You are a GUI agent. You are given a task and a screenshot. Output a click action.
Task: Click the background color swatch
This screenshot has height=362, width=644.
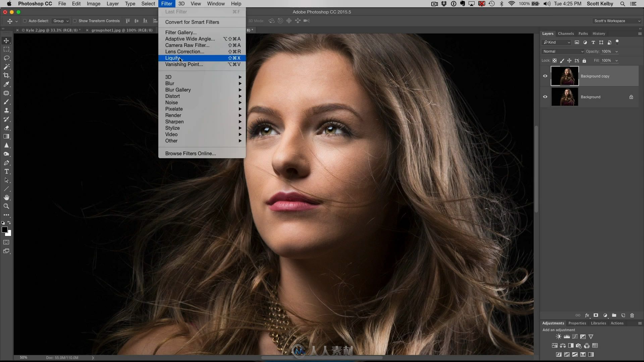[x=9, y=234]
